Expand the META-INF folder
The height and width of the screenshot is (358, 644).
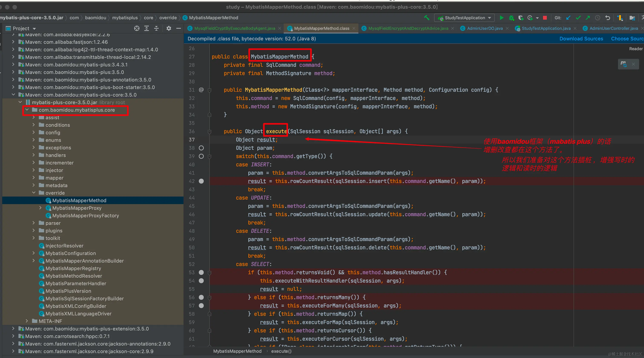pyautogui.click(x=27, y=321)
